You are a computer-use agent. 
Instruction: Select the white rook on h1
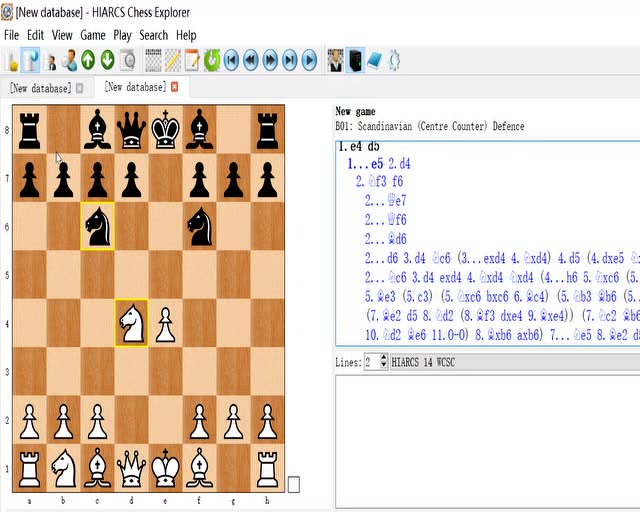click(x=267, y=468)
